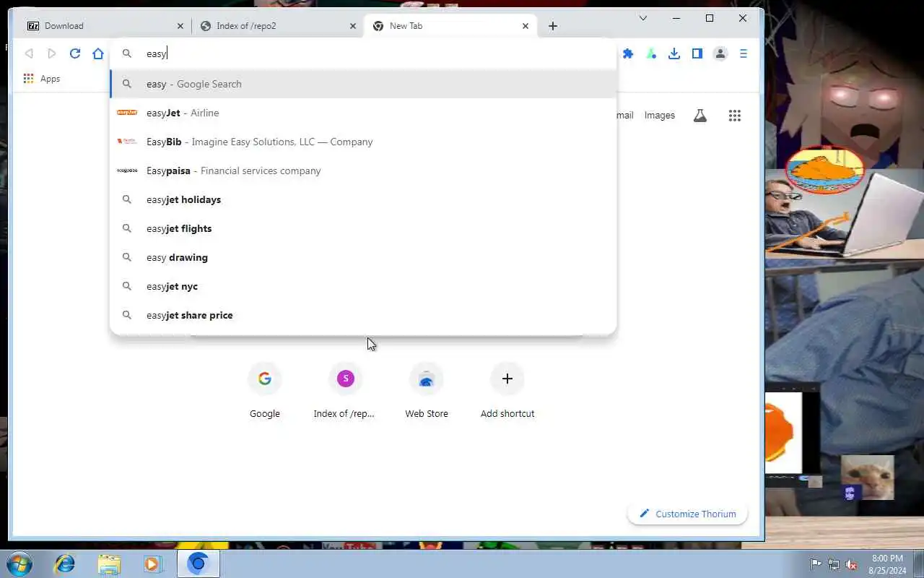Screen dimensions: 924x578
Task: Launch Internet Explorer from the taskbar
Action: [65, 564]
